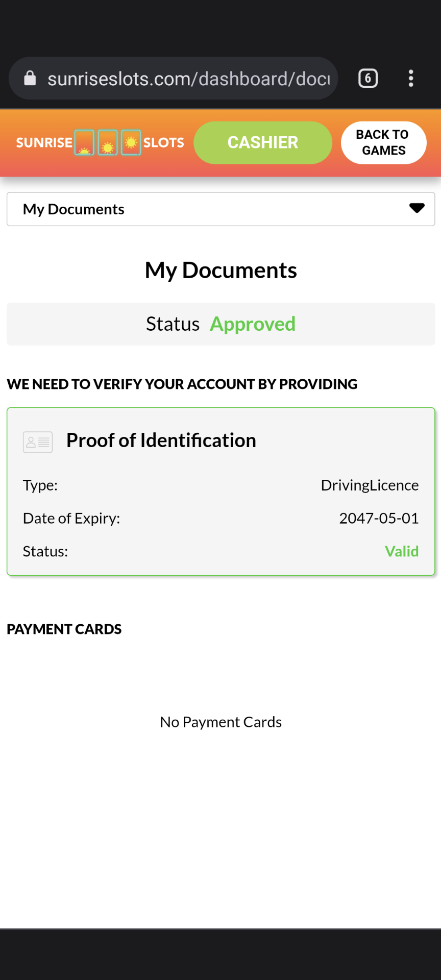441x980 pixels.
Task: Click the middle sun reel in logo
Action: pyautogui.click(x=108, y=143)
